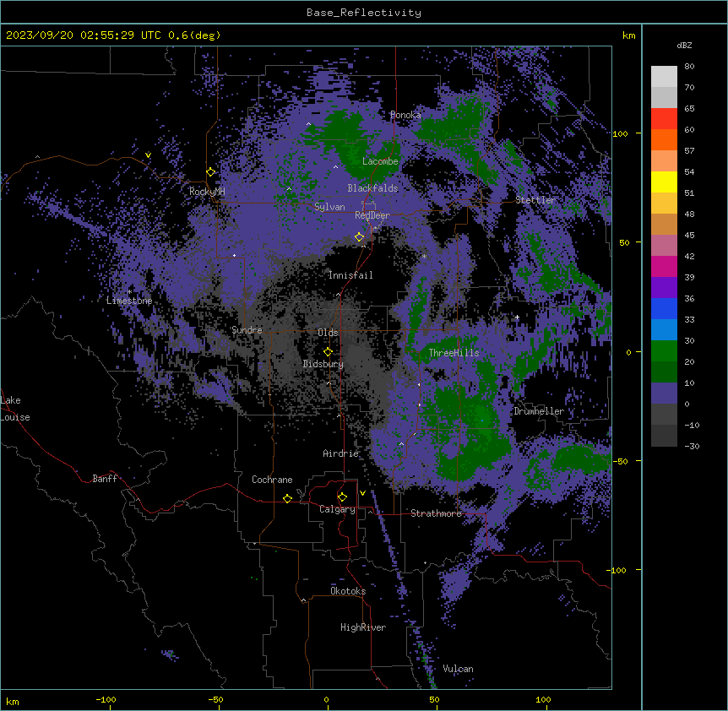Click the Lake Louise label
This screenshot has height=711, width=728.
[x=15, y=409]
